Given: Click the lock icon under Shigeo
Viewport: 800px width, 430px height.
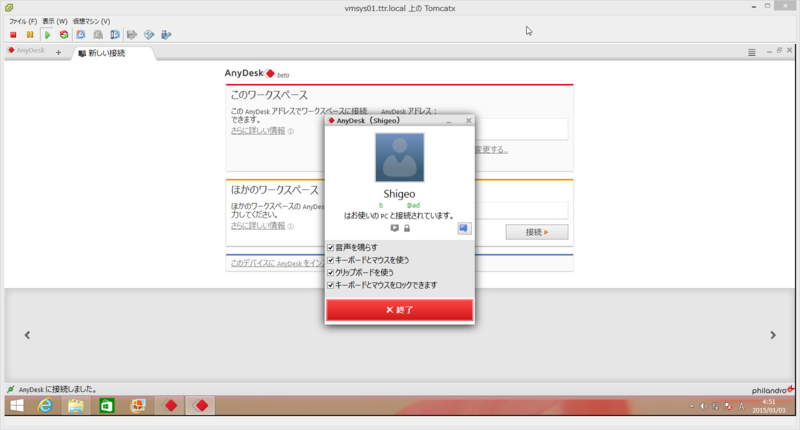Looking at the screenshot, I should point(407,228).
